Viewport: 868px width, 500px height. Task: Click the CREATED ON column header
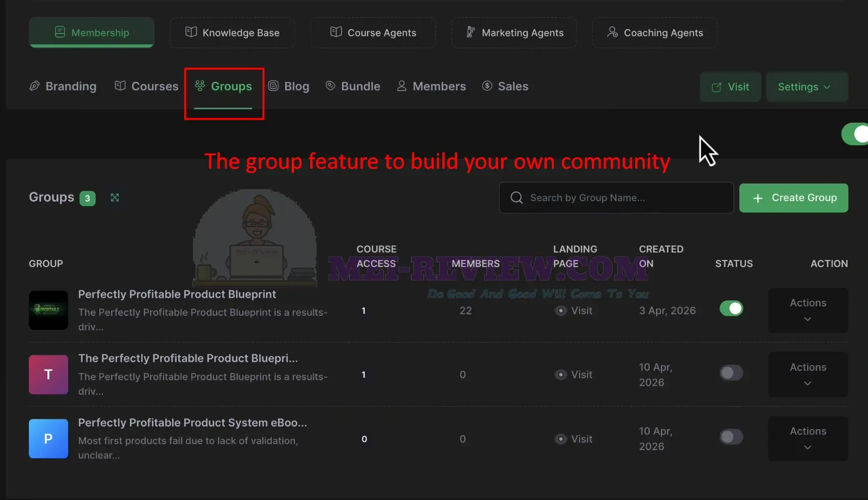[661, 256]
